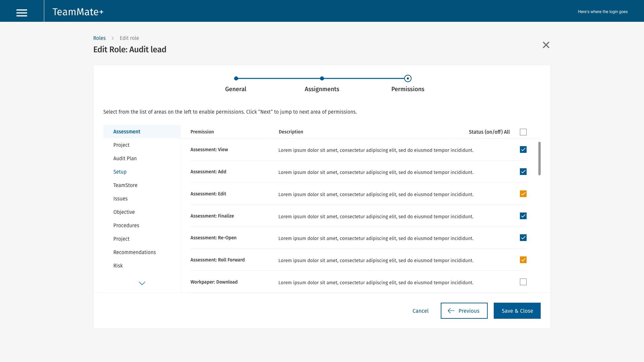Close the Edit Role dialog with X
This screenshot has height=362, width=644.
coord(546,45)
